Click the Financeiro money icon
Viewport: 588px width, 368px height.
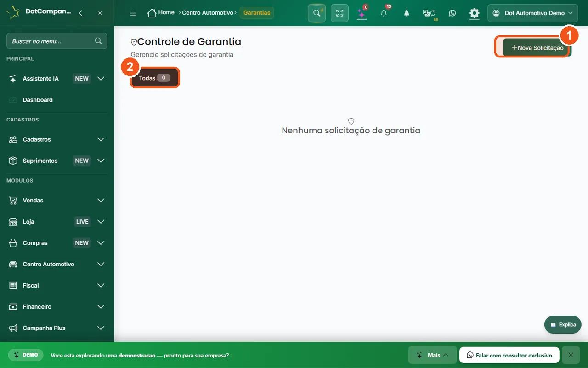click(x=13, y=307)
